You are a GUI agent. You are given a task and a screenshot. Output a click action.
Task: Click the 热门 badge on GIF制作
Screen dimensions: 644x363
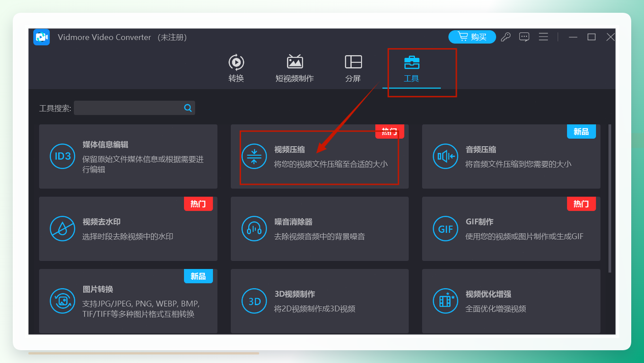tap(581, 204)
